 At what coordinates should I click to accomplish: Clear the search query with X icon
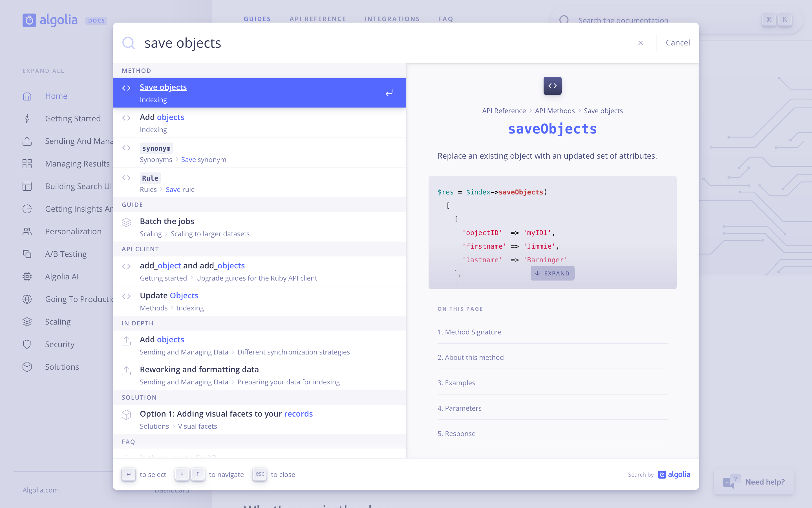pyautogui.click(x=641, y=43)
